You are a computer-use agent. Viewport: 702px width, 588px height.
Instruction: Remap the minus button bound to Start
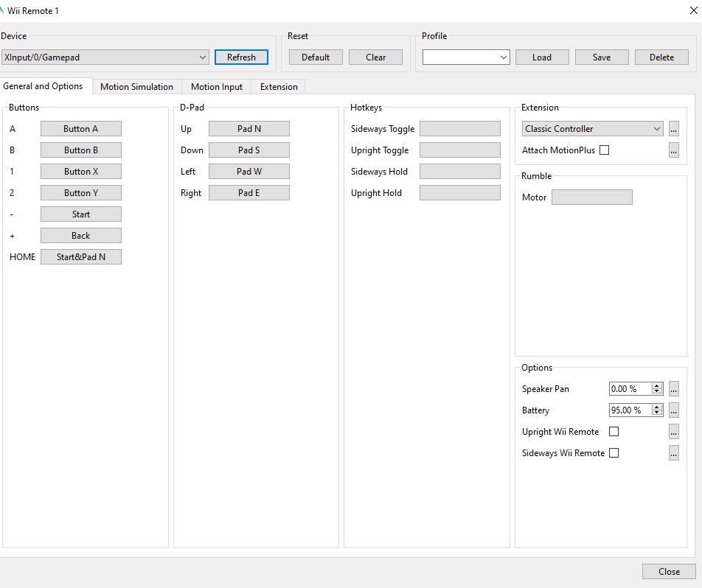[81, 214]
